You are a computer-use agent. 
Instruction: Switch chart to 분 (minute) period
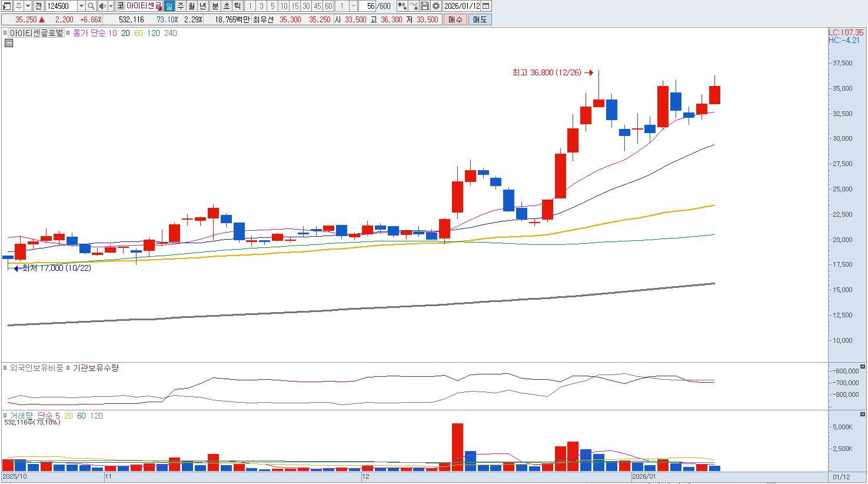click(x=215, y=6)
